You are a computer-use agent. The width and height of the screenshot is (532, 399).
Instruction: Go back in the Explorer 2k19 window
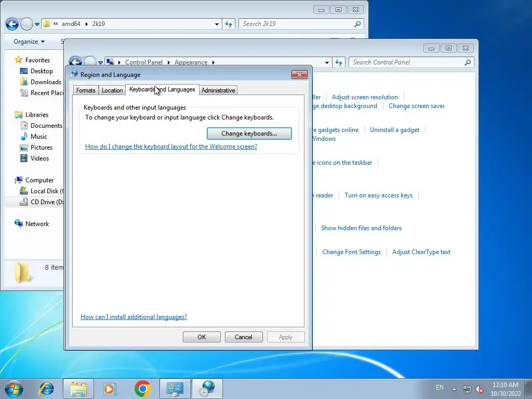tap(12, 24)
